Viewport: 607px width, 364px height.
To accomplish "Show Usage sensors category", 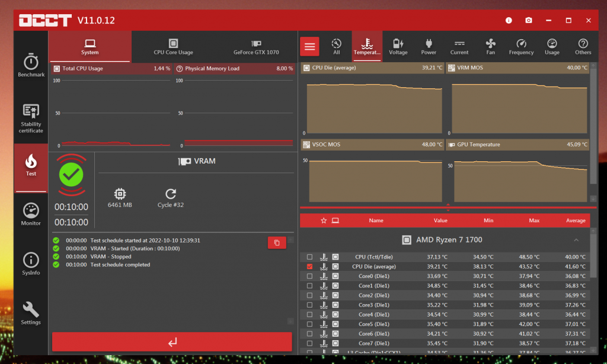I will pos(552,47).
